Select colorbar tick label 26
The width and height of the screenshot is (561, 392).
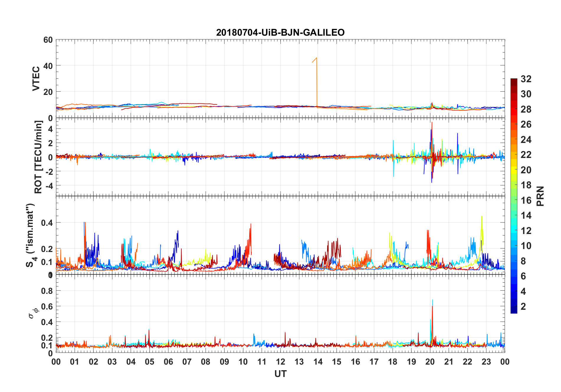pyautogui.click(x=526, y=124)
